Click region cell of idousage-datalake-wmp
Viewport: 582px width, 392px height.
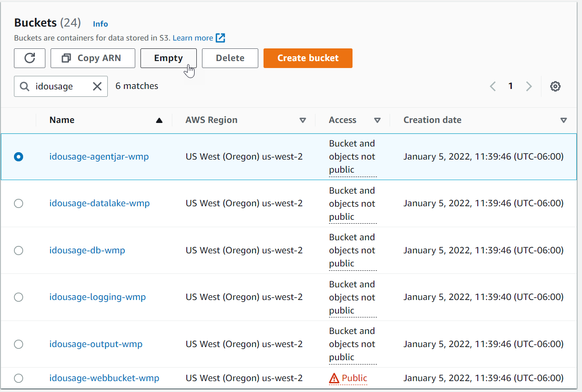(x=244, y=203)
